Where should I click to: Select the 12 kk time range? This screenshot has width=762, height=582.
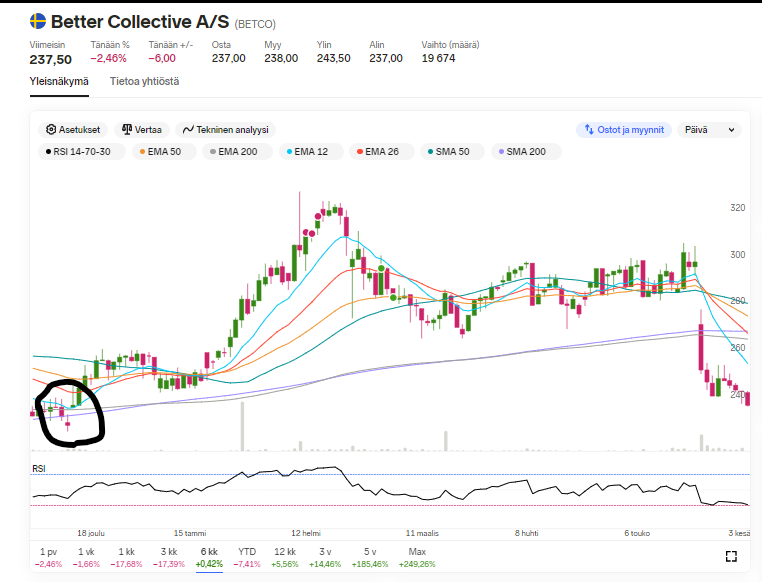click(285, 557)
